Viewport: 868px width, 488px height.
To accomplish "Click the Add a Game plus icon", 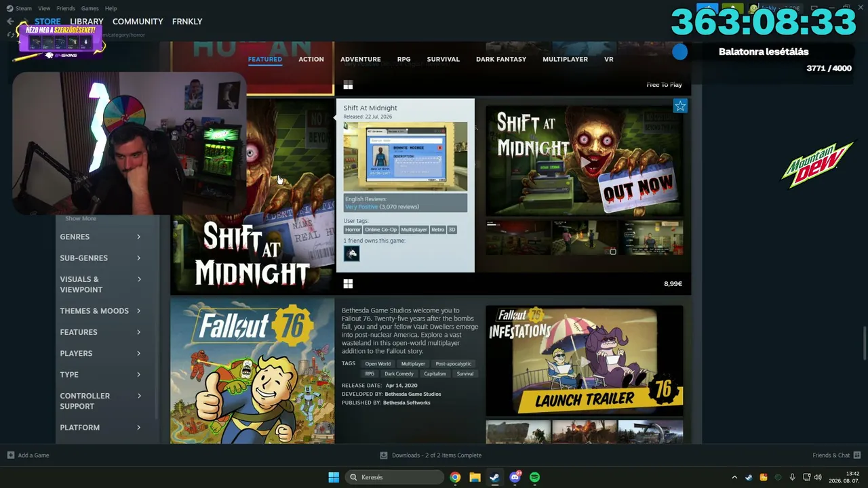I will point(10,455).
